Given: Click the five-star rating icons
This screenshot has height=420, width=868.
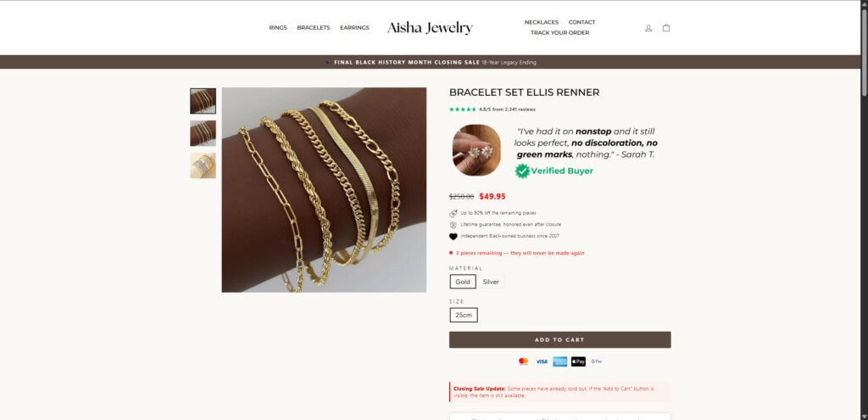Looking at the screenshot, I should pos(463,109).
